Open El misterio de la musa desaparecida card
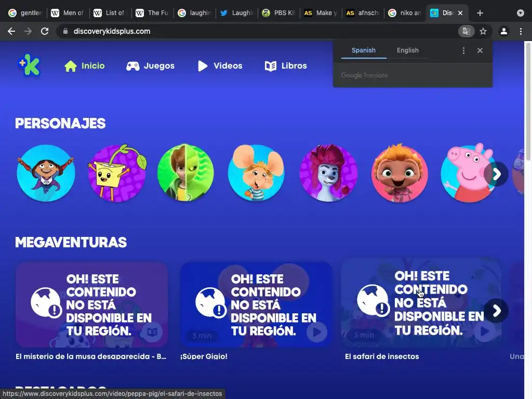 91,304
